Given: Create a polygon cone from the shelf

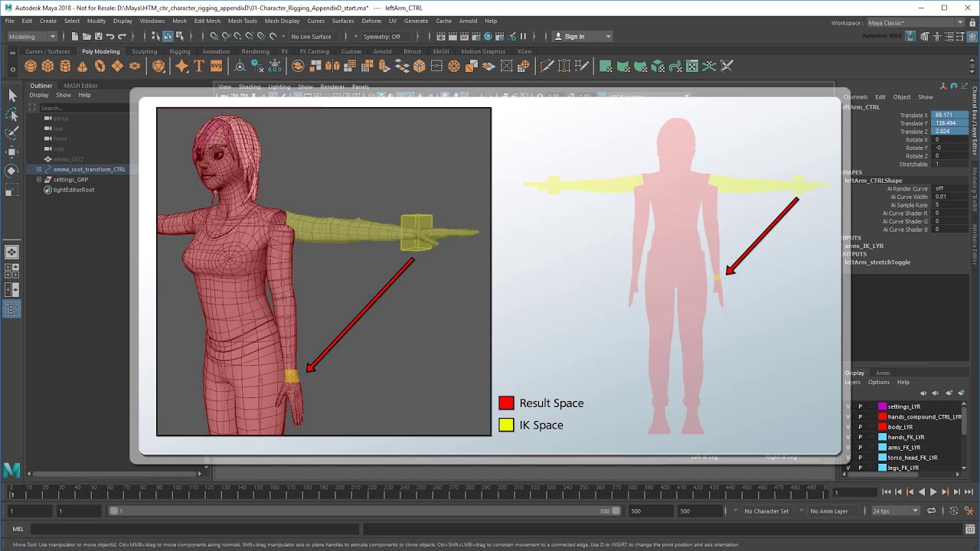Looking at the screenshot, I should (x=83, y=67).
